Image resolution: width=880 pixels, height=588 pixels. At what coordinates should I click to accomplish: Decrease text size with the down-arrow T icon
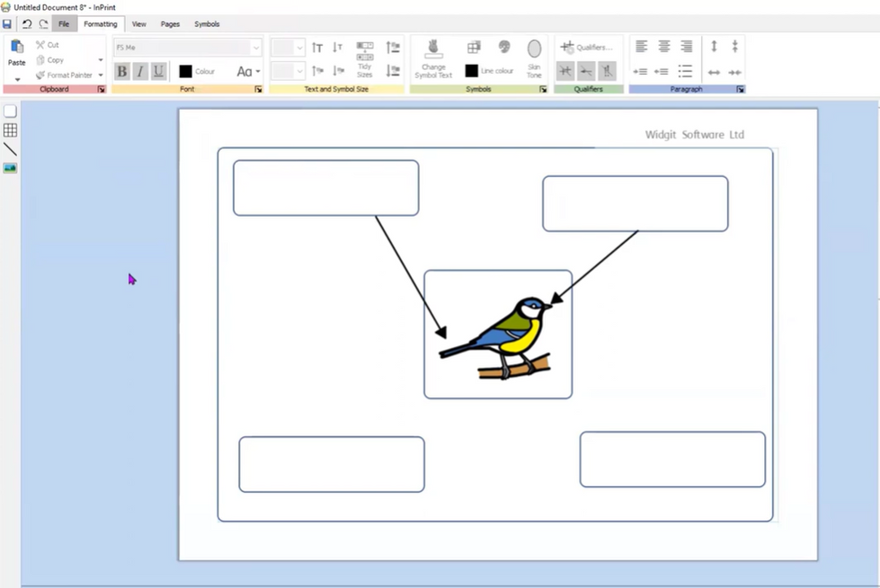[337, 48]
